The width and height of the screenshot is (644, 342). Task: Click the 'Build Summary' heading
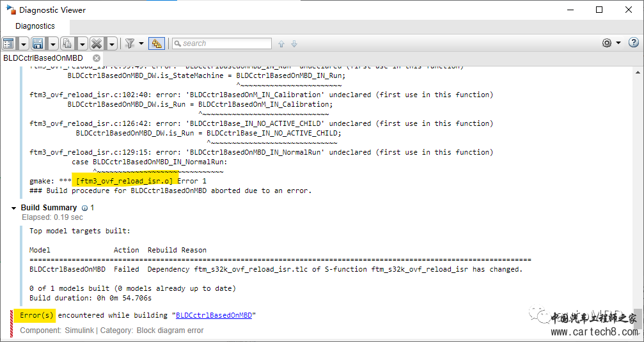49,208
